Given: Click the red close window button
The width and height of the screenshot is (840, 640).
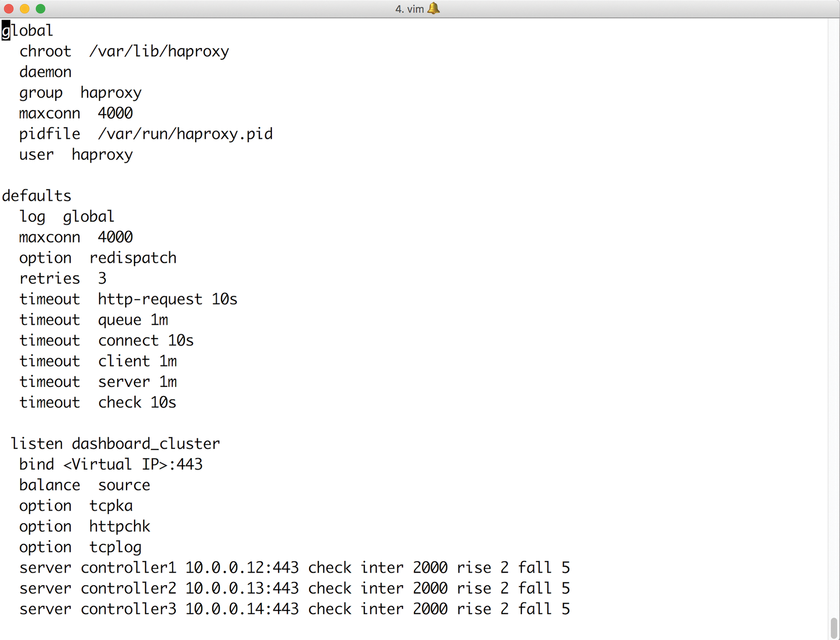Looking at the screenshot, I should click(9, 8).
